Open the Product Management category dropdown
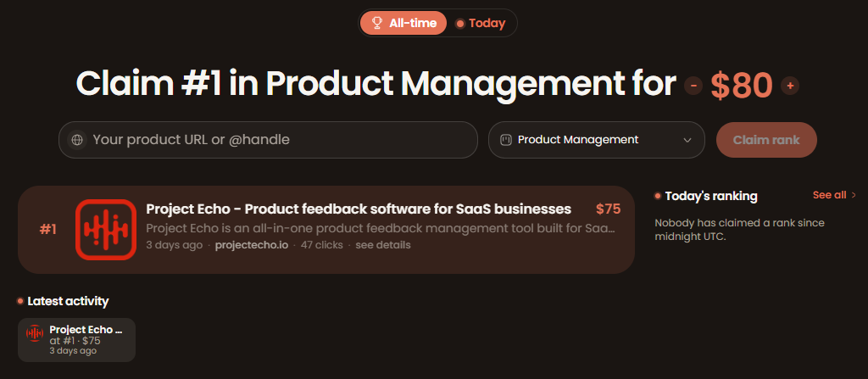 [x=596, y=140]
